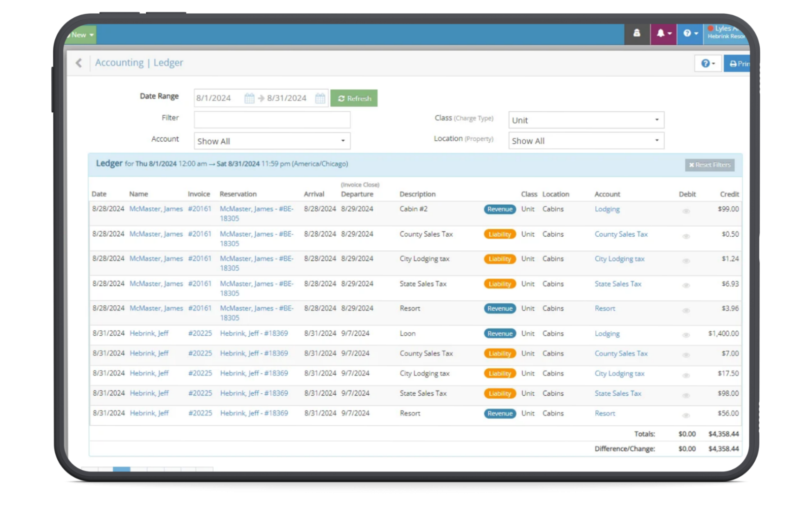Open the green New menu

point(81,35)
